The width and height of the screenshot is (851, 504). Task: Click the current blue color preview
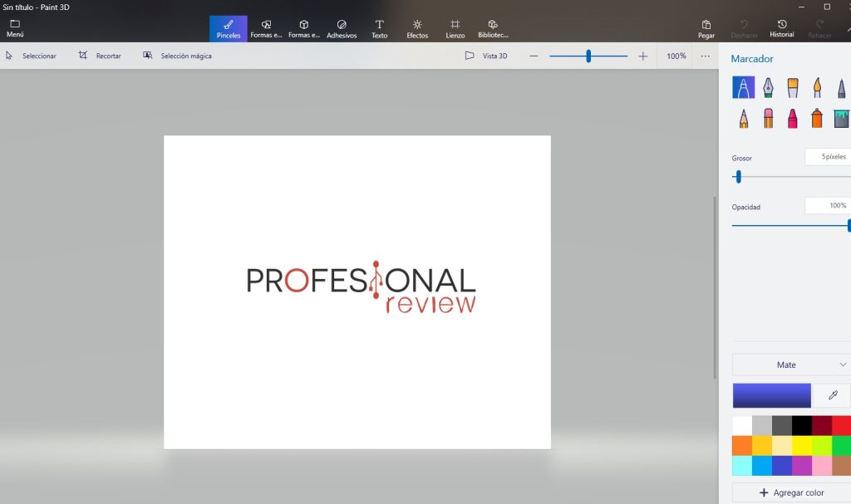tap(771, 395)
